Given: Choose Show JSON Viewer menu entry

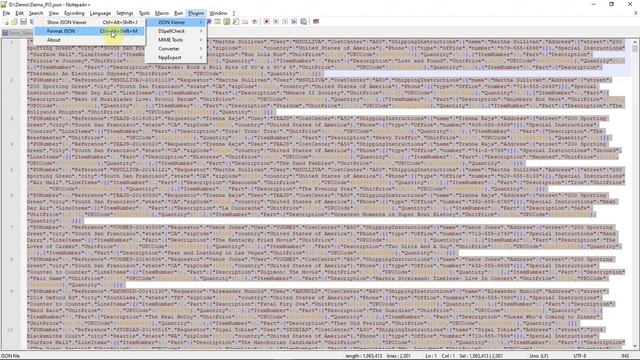Looking at the screenshot, I should click(89, 22).
